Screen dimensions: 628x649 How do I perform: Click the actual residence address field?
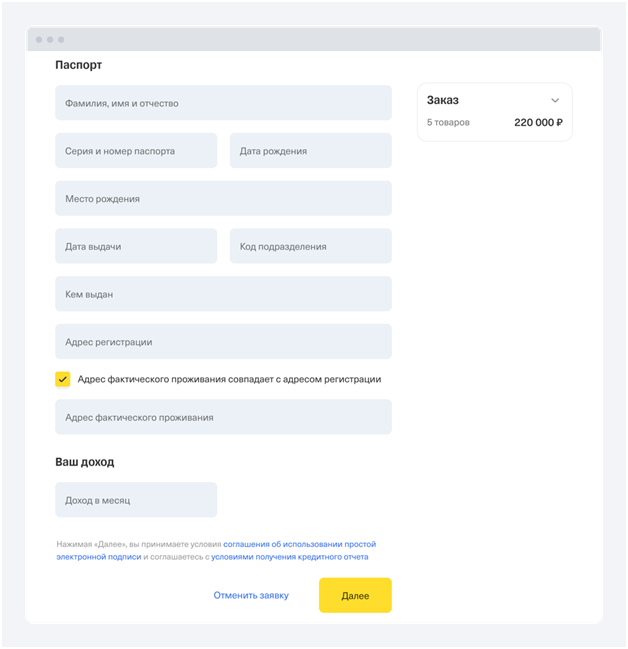(223, 417)
